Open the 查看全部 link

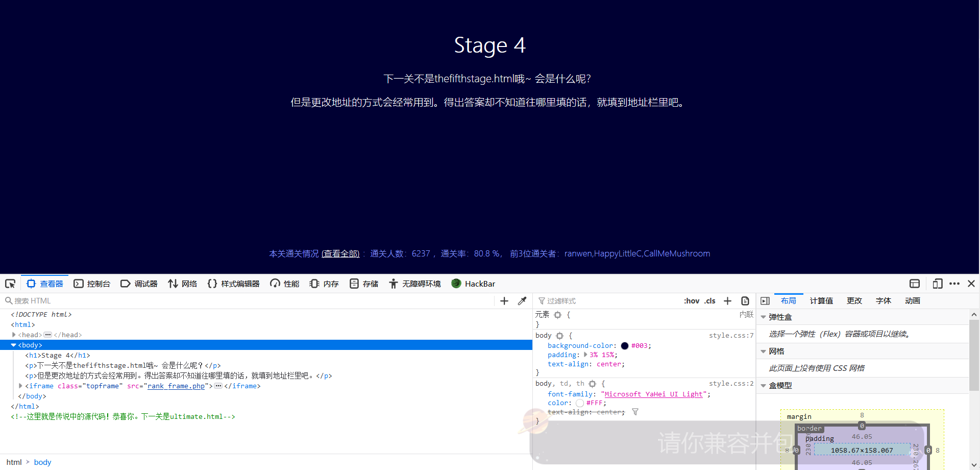coord(340,253)
